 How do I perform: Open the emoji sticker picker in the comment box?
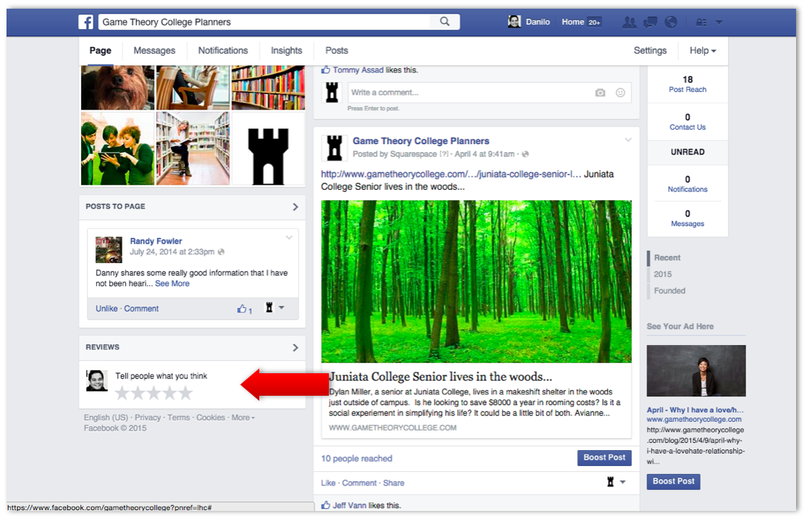[x=620, y=93]
